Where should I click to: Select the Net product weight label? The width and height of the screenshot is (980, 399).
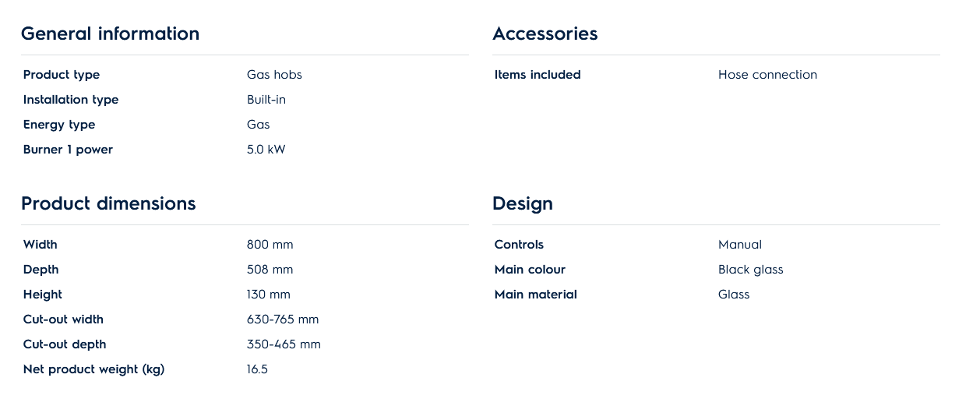(x=93, y=369)
